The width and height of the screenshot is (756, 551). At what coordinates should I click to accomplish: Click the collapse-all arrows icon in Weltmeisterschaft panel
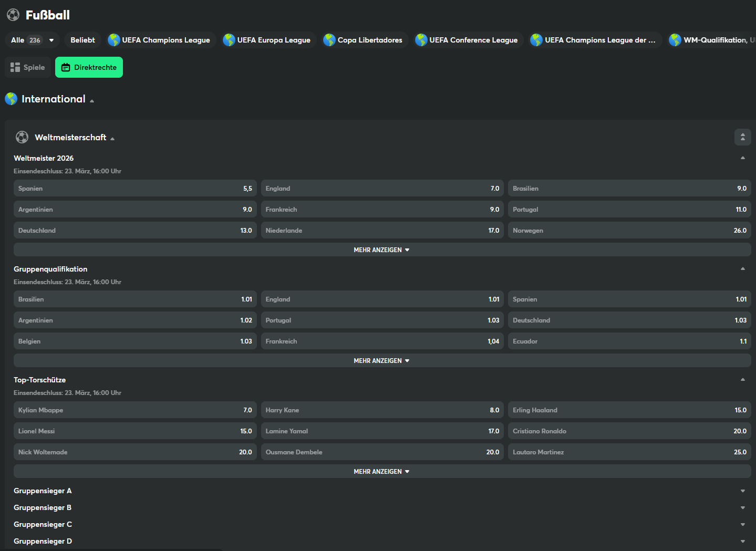(742, 137)
